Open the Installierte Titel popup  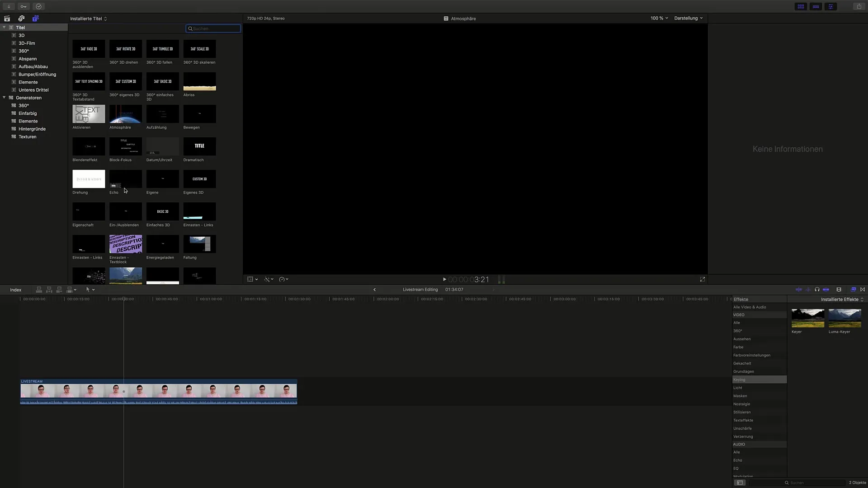(x=88, y=19)
